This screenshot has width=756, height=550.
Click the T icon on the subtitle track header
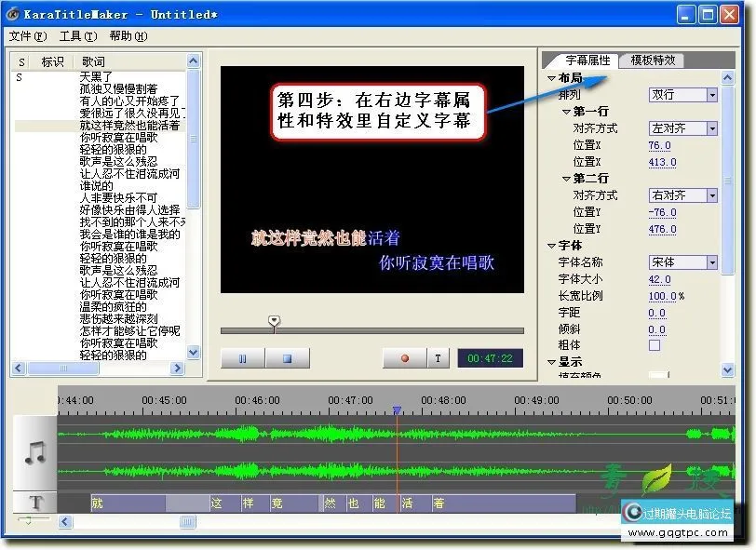click(34, 503)
